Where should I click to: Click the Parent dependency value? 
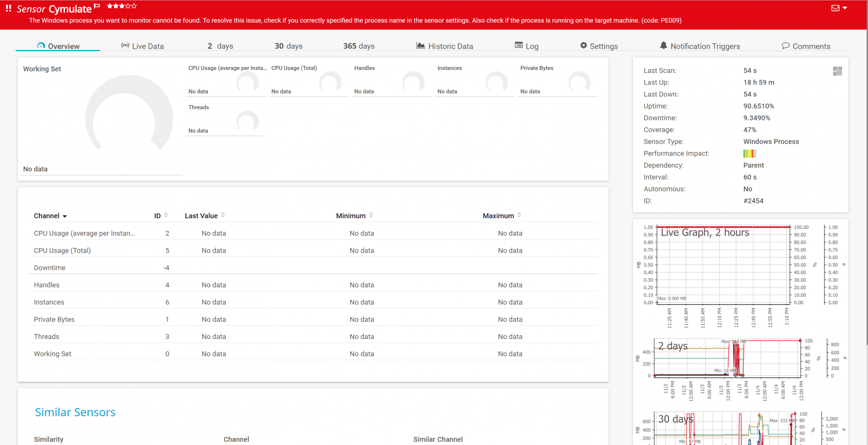(754, 165)
